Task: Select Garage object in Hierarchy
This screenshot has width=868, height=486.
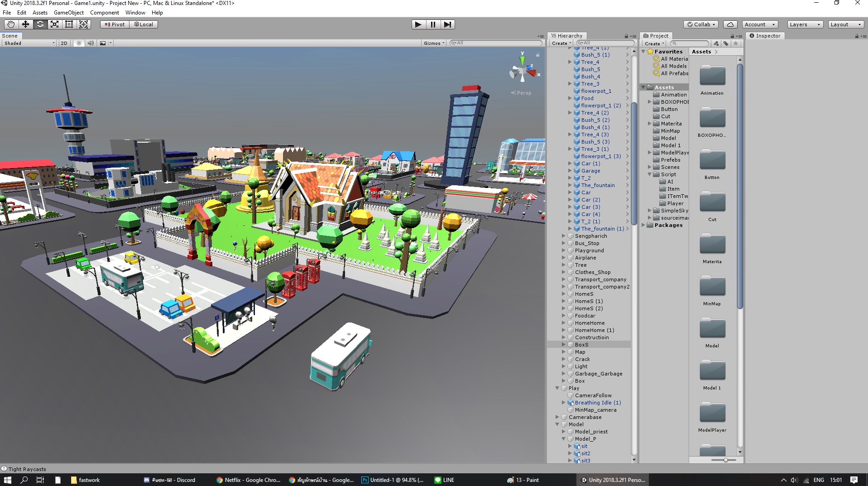Action: pyautogui.click(x=590, y=171)
